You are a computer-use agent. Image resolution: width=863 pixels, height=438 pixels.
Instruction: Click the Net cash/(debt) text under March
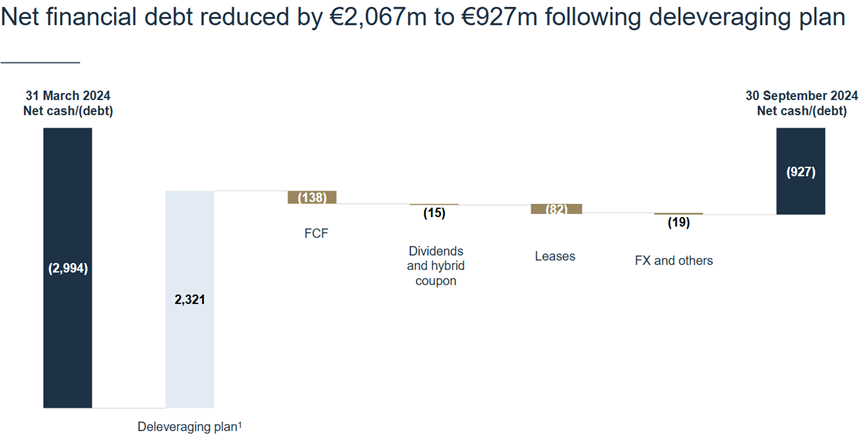[68, 111]
